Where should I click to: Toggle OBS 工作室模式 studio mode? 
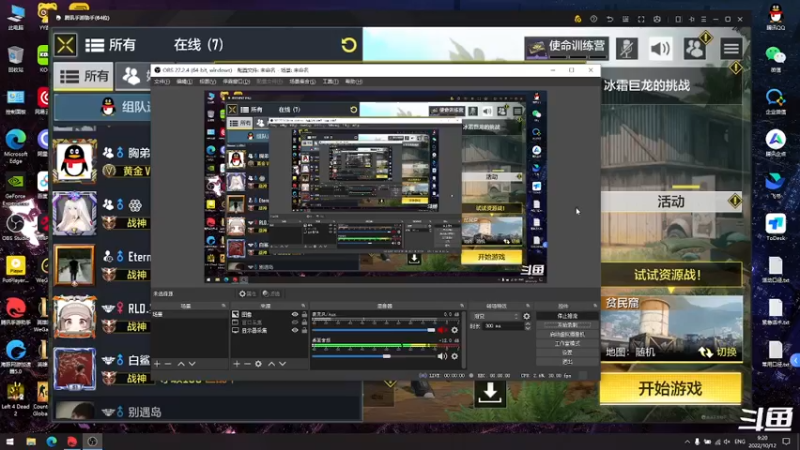(567, 343)
